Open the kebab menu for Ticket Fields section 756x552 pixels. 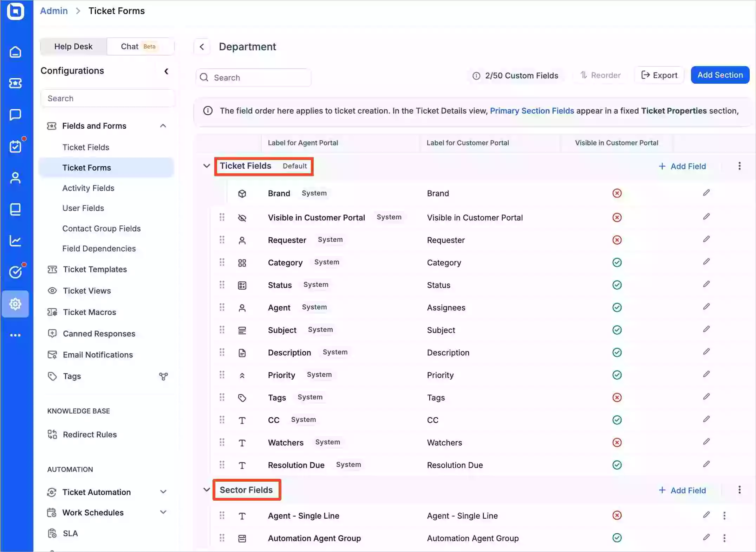[x=739, y=166]
